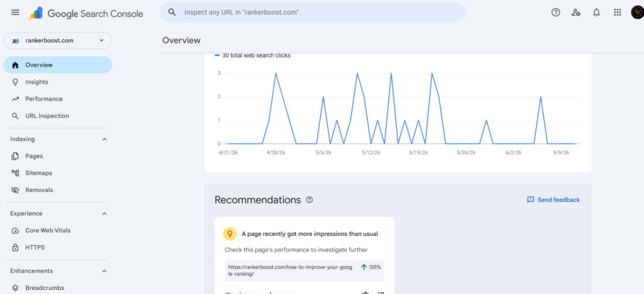The width and height of the screenshot is (644, 294).
Task: Open the account profile avatar
Action: pyautogui.click(x=637, y=13)
